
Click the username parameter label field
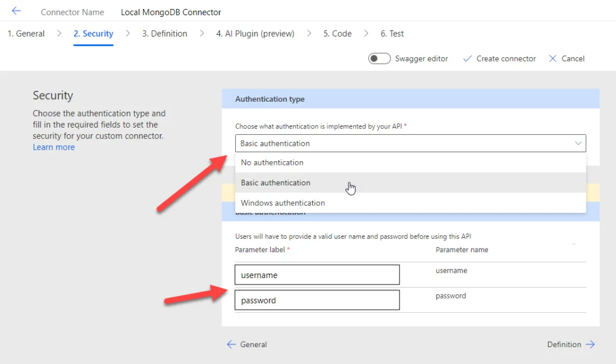point(317,275)
